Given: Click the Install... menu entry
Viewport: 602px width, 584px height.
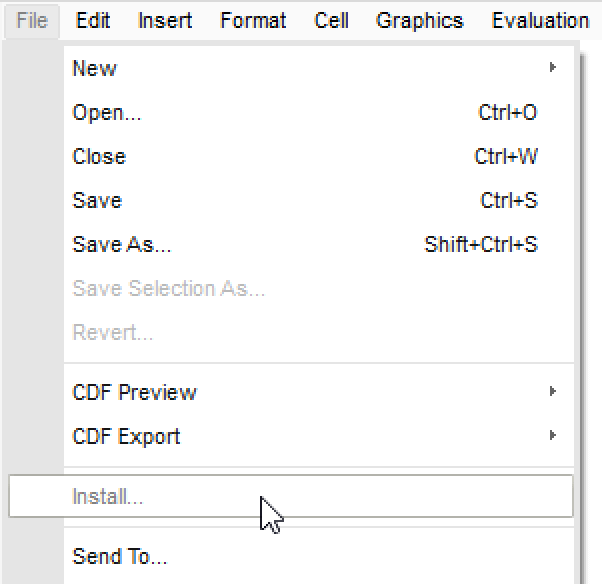Looking at the screenshot, I should [108, 497].
